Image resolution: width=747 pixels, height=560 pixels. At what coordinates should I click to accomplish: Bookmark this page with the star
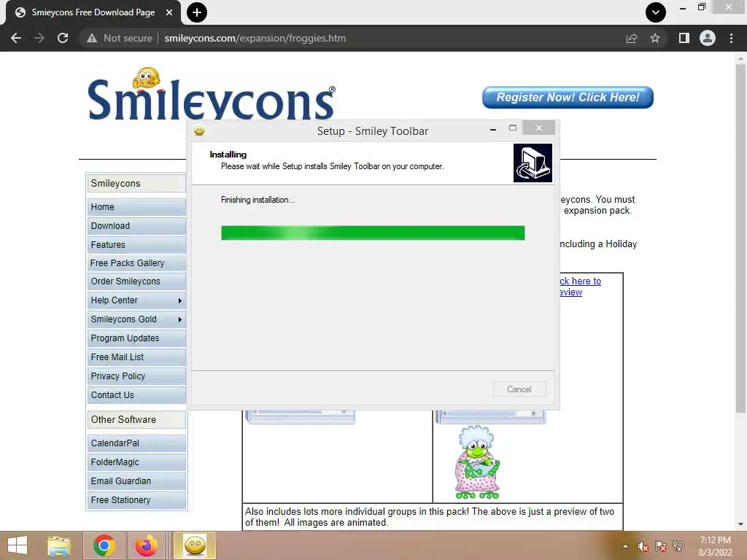tap(655, 38)
